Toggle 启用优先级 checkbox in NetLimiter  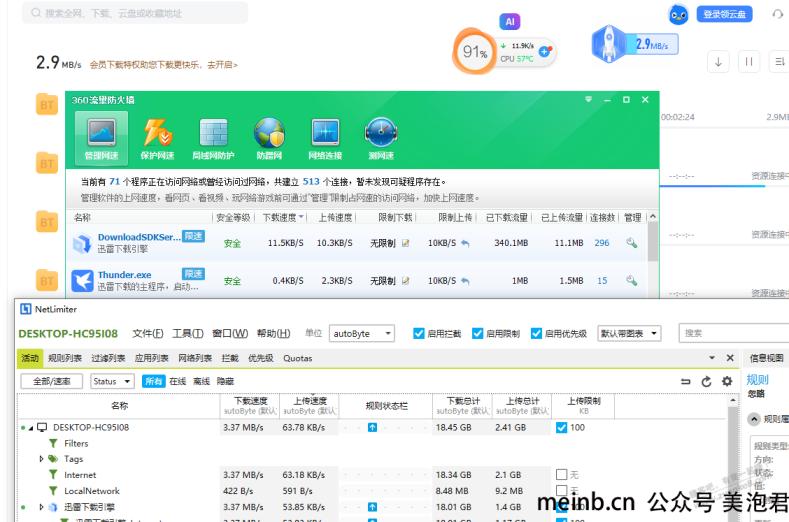(536, 333)
